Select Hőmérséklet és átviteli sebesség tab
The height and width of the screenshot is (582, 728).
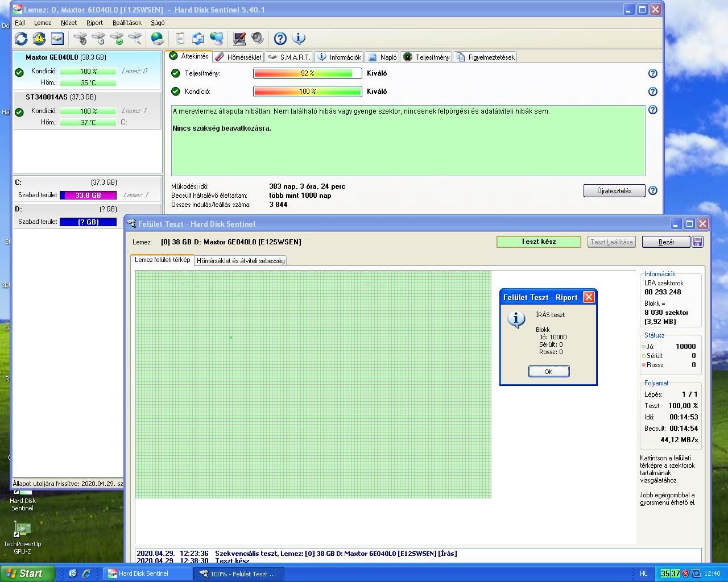pos(241,261)
